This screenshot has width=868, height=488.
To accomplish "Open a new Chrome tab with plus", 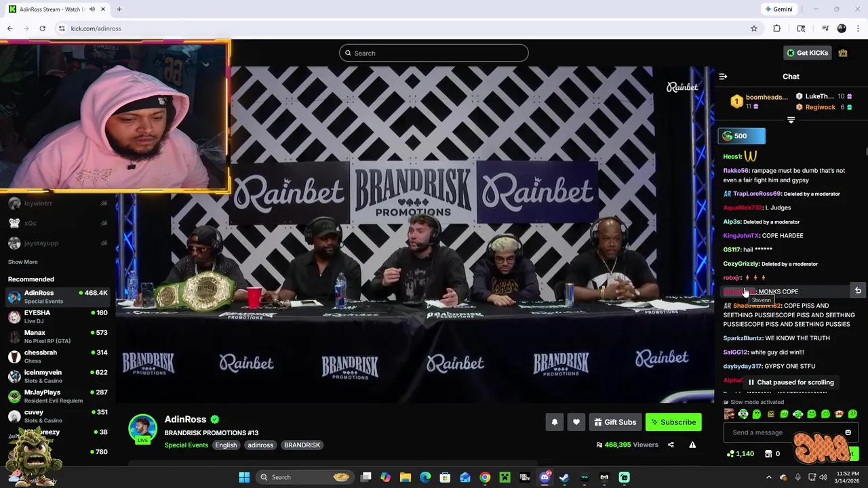I will click(x=119, y=9).
